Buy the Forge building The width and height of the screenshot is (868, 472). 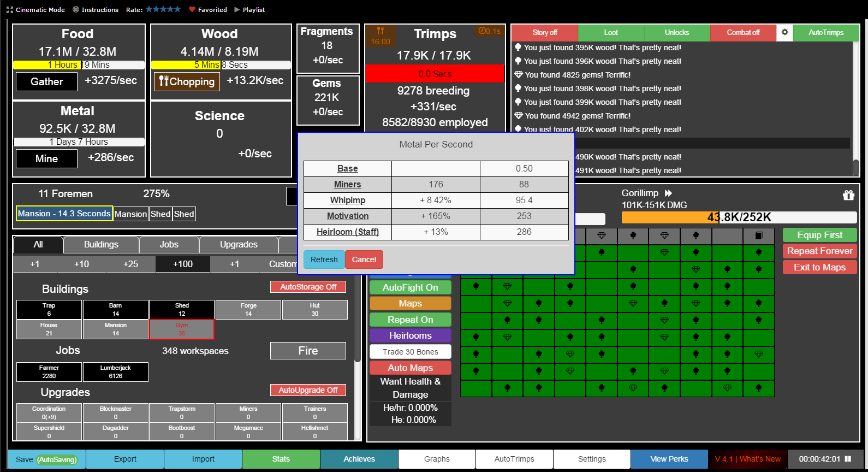pyautogui.click(x=248, y=310)
